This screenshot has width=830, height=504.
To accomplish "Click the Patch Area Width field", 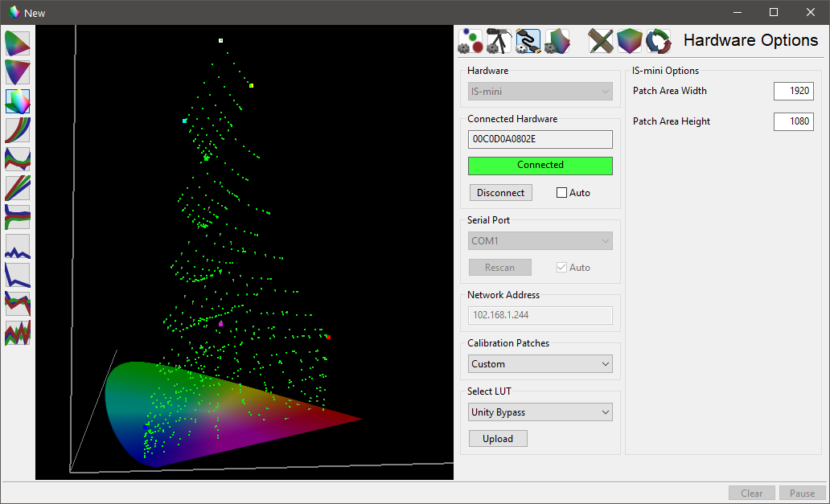I will tap(793, 91).
